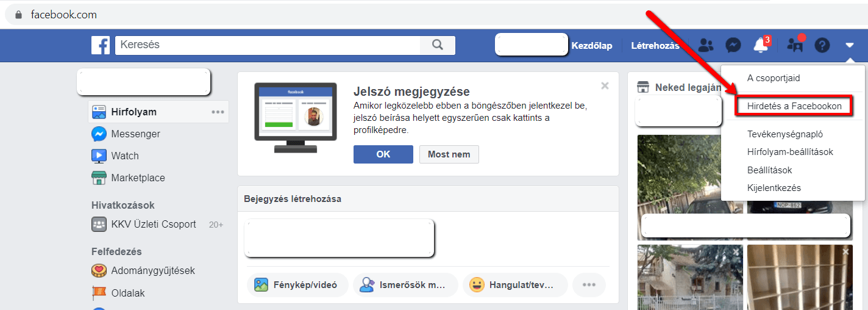This screenshot has width=868, height=310.
Task: Click the profile picture in password illustration
Action: coord(314,116)
